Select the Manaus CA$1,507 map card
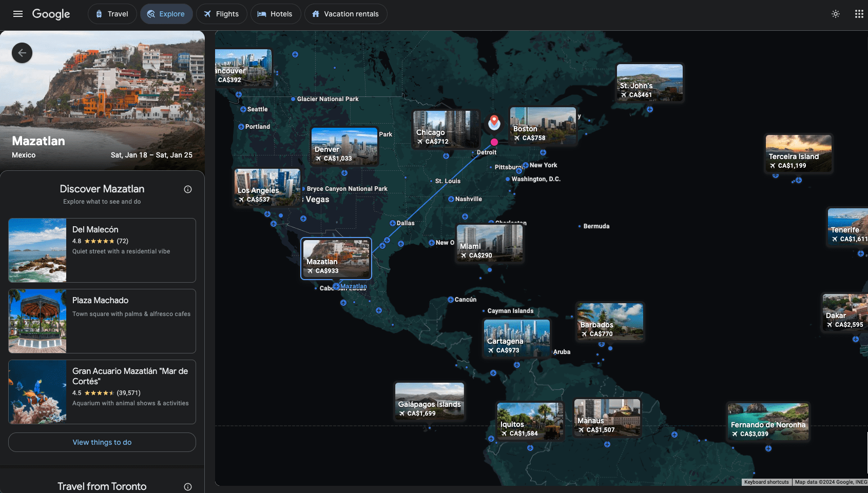Image resolution: width=868 pixels, height=493 pixels. click(x=607, y=418)
